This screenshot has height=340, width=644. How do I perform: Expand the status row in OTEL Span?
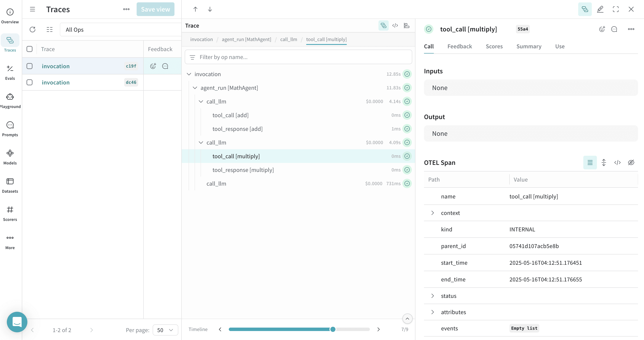point(433,296)
